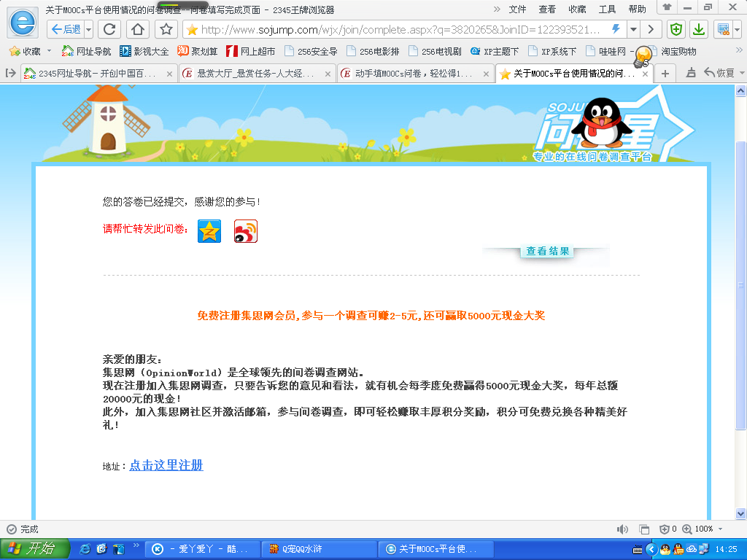Expand the address bar history dropdown

634,29
